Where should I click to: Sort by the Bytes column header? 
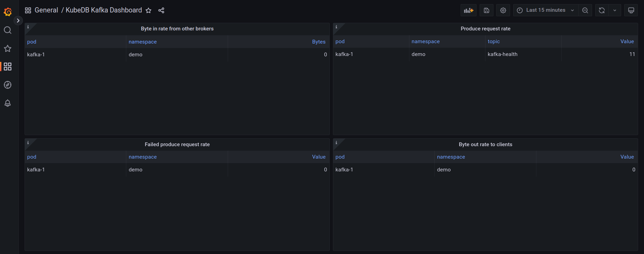(319, 42)
